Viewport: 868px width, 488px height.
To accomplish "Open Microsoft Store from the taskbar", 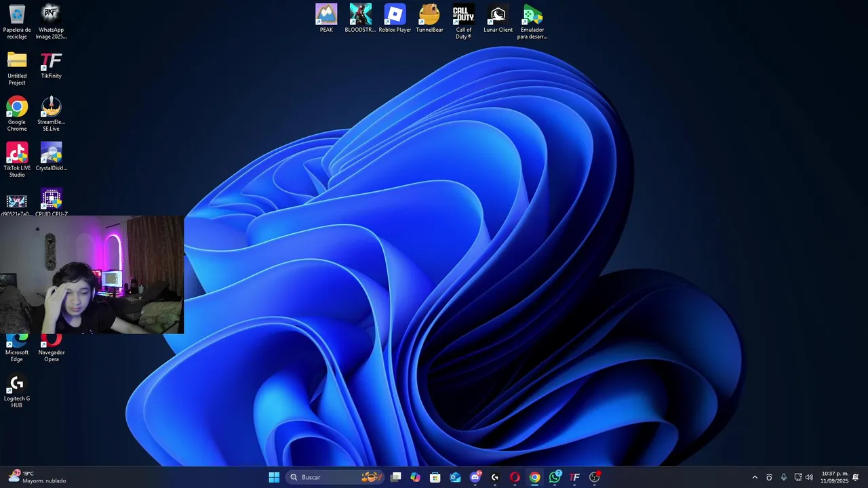I will [x=435, y=477].
